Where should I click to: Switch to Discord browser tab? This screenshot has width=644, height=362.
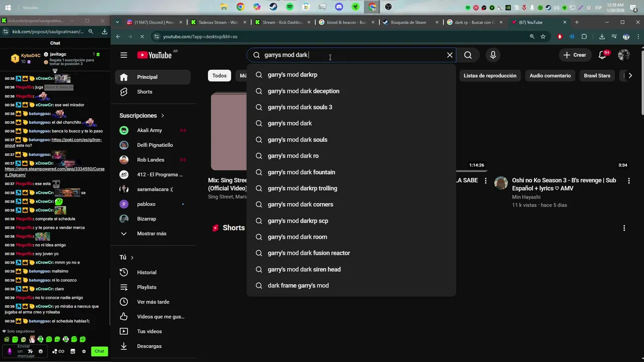click(155, 22)
